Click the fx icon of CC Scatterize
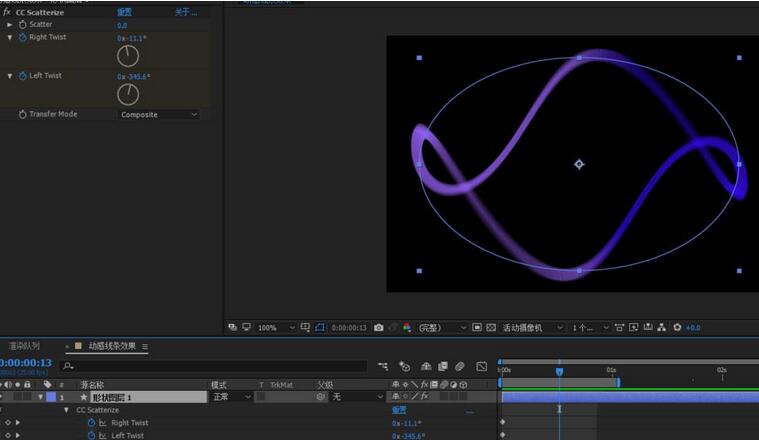This screenshot has width=759, height=440. coord(7,12)
